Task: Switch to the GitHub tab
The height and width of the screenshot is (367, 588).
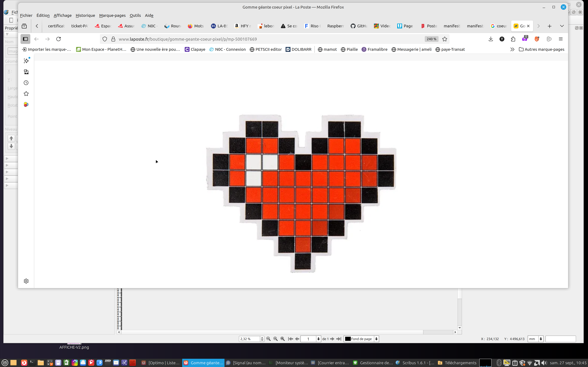Action: 359,26
